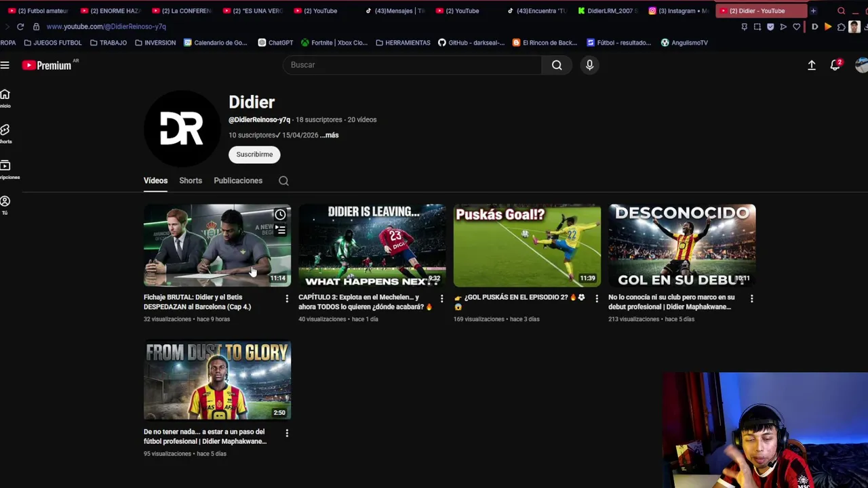Screen dimensions: 868x488
Task: Switch to DidierLRM_2007 browser tab
Action: 608,11
